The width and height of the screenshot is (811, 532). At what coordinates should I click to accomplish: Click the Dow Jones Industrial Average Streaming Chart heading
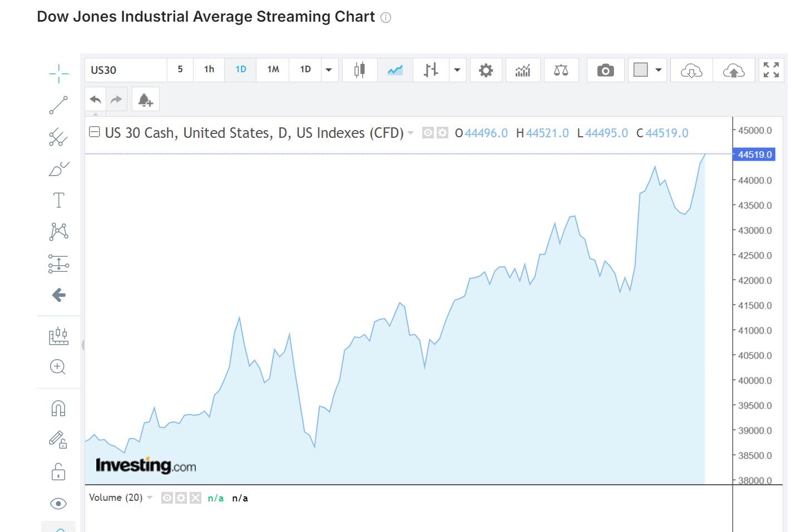pyautogui.click(x=206, y=17)
